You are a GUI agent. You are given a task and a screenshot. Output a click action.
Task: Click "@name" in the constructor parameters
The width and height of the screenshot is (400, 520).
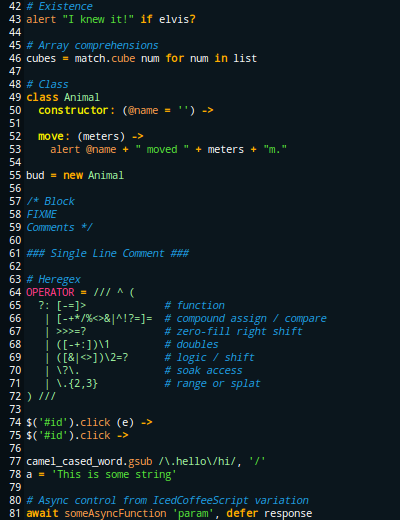143,110
